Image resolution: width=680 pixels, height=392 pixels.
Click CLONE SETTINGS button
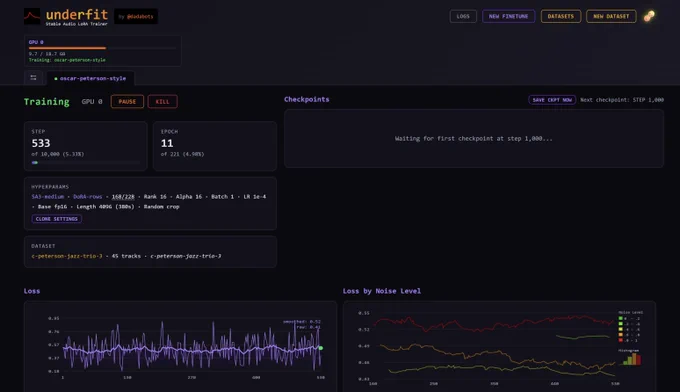pyautogui.click(x=56, y=219)
